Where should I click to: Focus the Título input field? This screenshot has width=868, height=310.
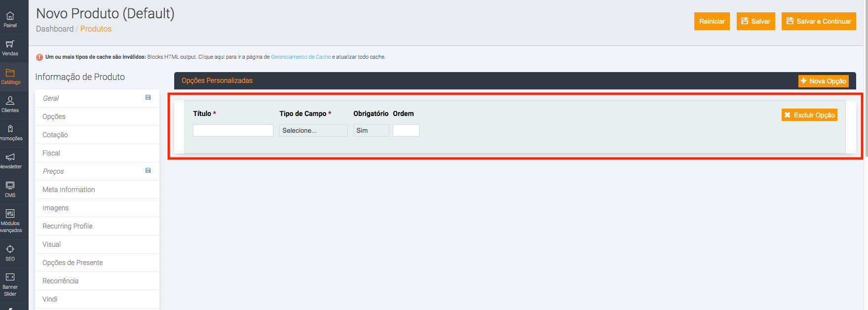tap(233, 130)
